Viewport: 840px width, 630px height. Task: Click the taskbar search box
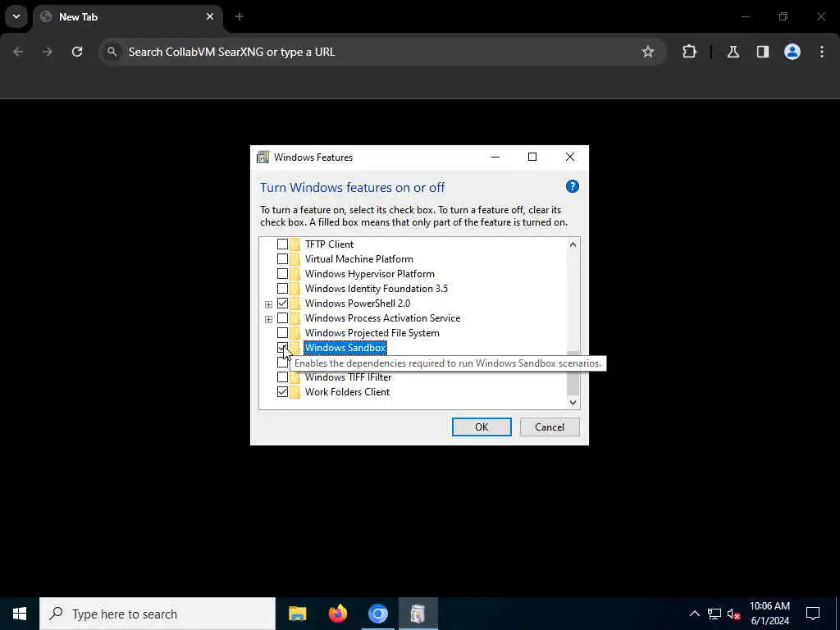[157, 614]
